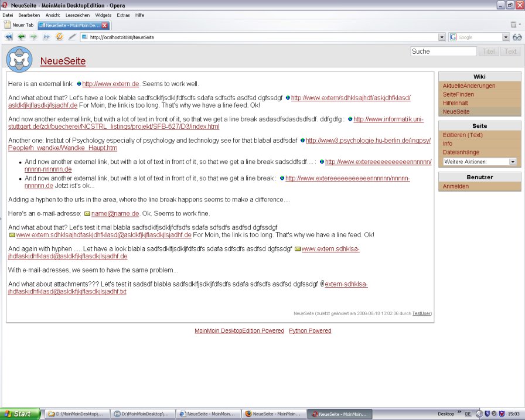The width and height of the screenshot is (525, 420).
Task: Switch to the 'Neuer Tab' tab
Action: click(x=19, y=25)
